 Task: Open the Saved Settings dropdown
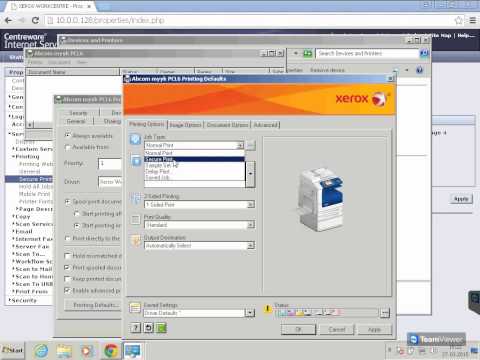(250, 313)
